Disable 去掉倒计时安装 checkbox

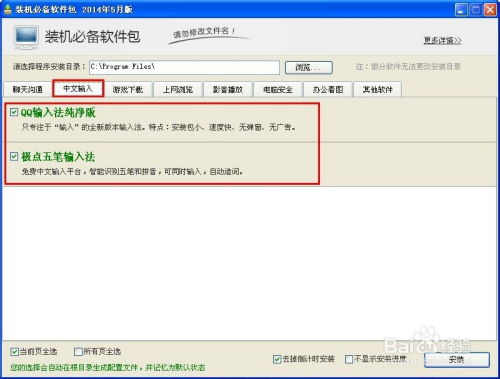277,359
